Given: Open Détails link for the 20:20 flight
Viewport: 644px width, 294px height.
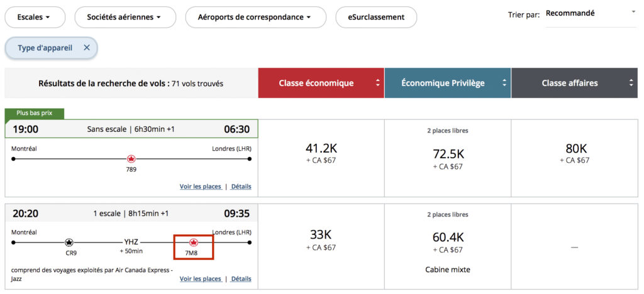Looking at the screenshot, I should coord(241,279).
